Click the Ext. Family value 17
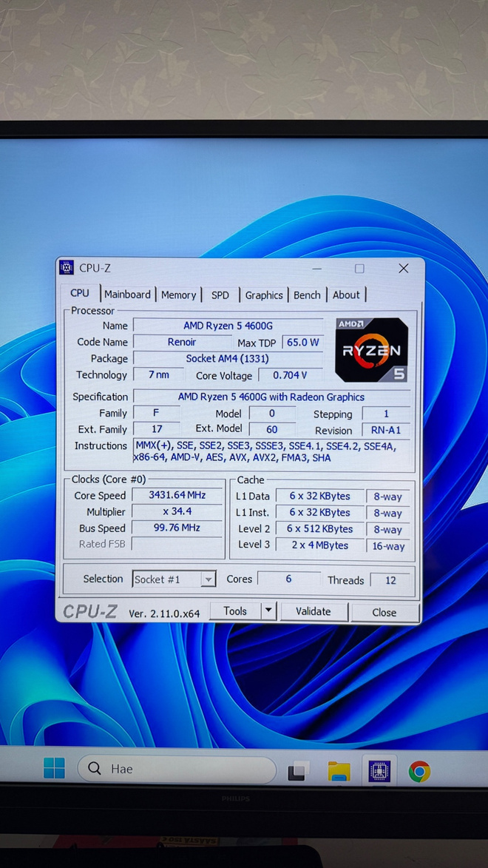The width and height of the screenshot is (488, 868). tap(157, 429)
